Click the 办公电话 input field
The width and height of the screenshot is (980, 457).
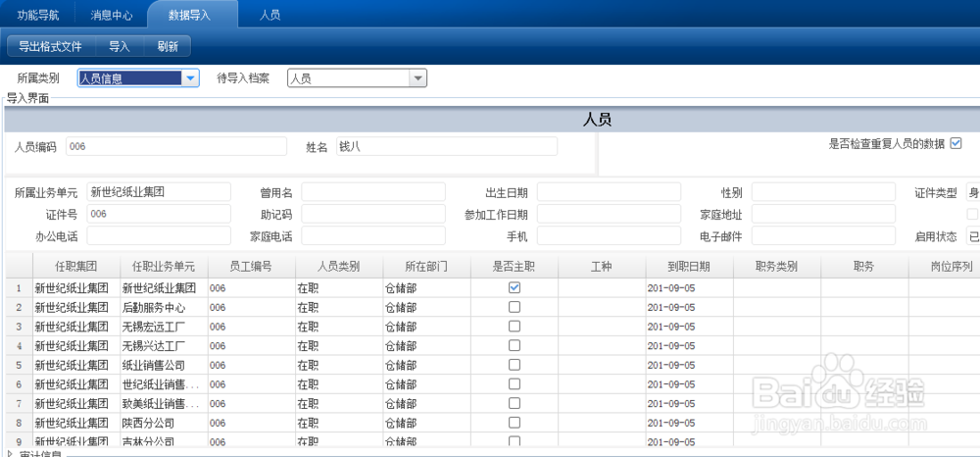159,235
